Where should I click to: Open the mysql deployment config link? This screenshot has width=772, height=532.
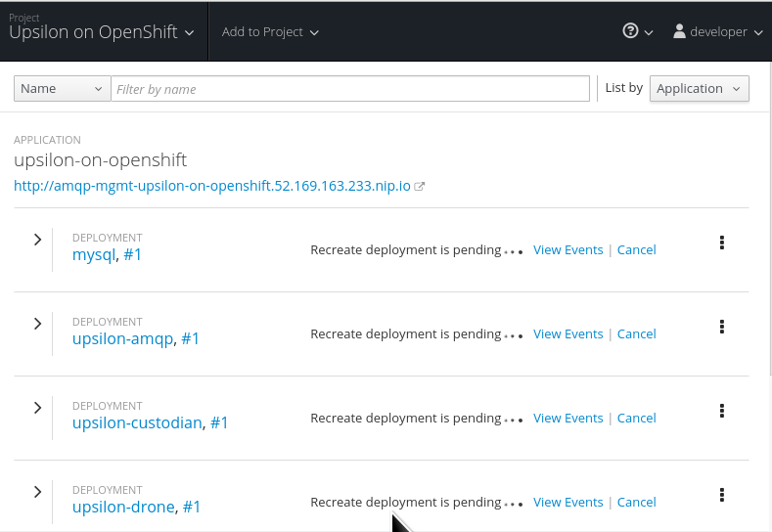[x=94, y=255]
